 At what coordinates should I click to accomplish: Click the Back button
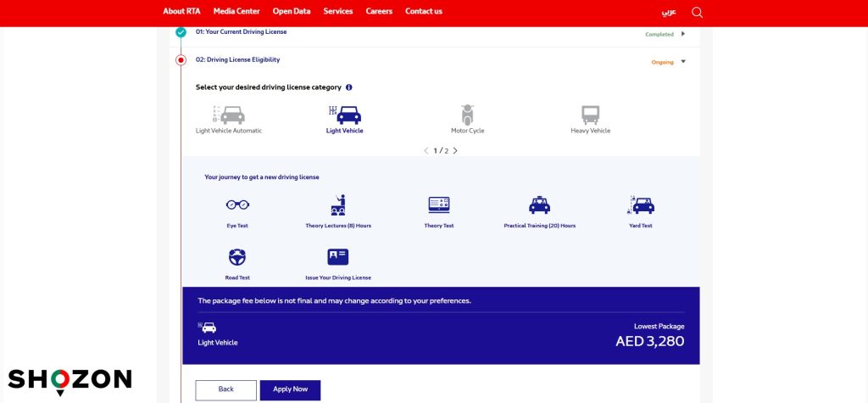pyautogui.click(x=225, y=389)
